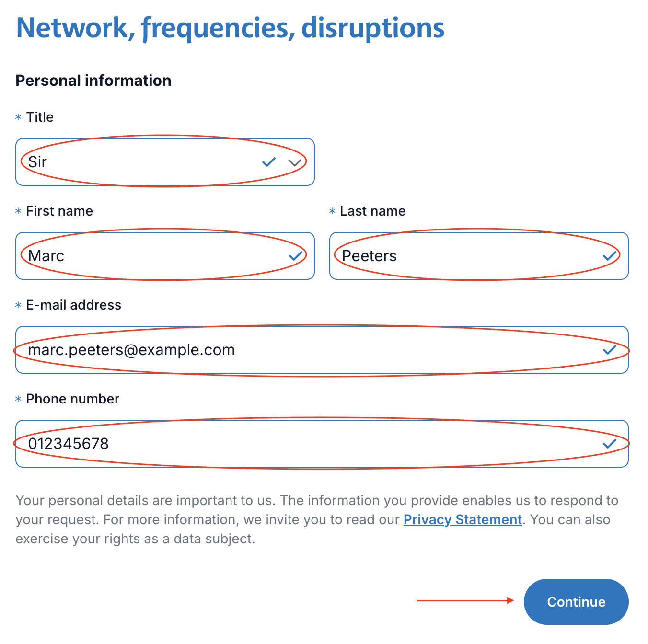The height and width of the screenshot is (644, 648).
Task: Click the validation checkmark in Last name field
Action: click(610, 256)
